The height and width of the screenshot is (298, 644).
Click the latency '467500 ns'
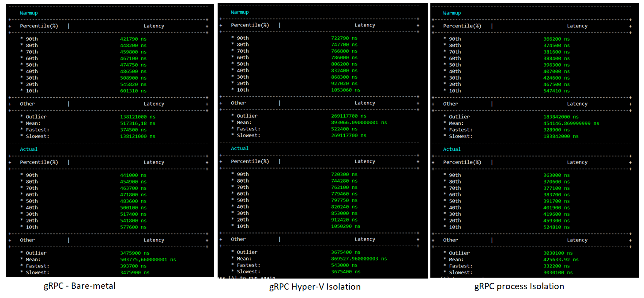[x=557, y=84]
